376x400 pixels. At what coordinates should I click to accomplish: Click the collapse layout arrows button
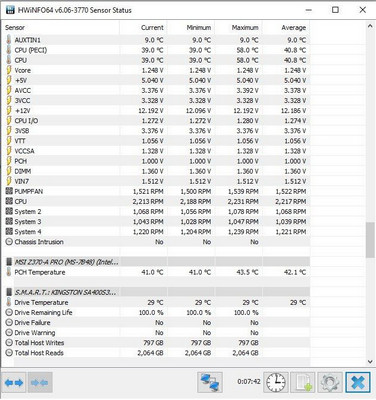[x=40, y=382]
